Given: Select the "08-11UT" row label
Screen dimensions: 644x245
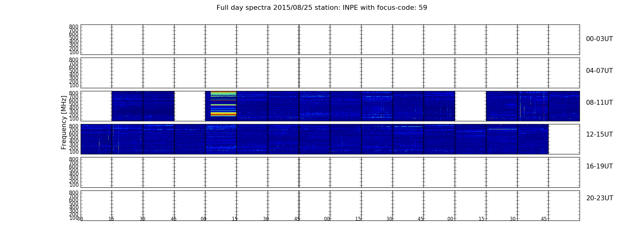Looking at the screenshot, I should [x=599, y=103].
